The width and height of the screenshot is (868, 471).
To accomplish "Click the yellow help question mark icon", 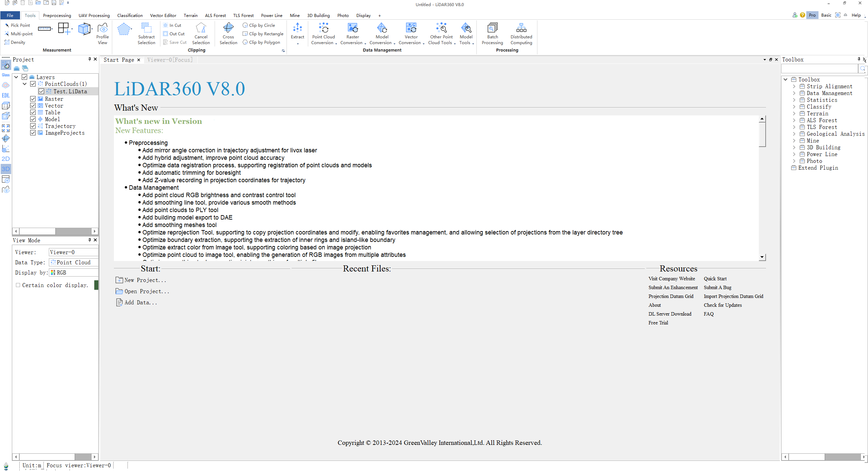I will click(802, 15).
